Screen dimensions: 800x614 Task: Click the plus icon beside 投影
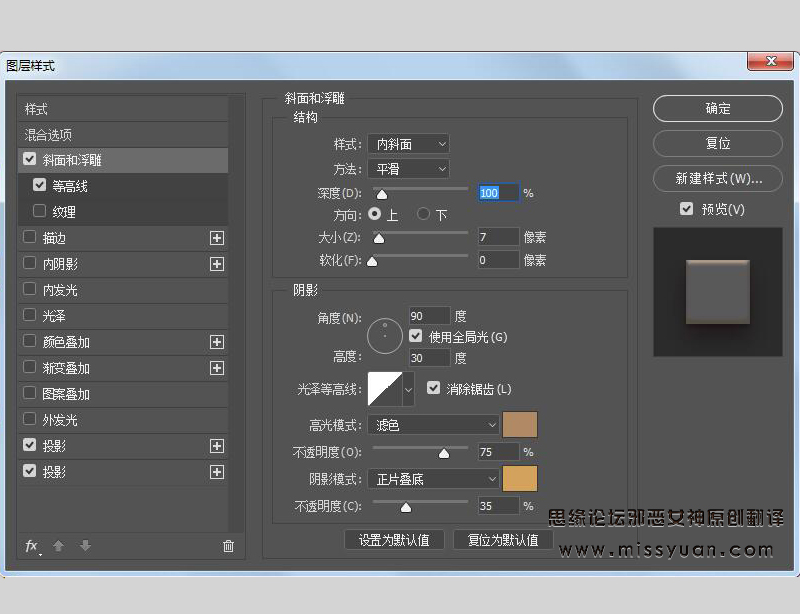tap(217, 445)
